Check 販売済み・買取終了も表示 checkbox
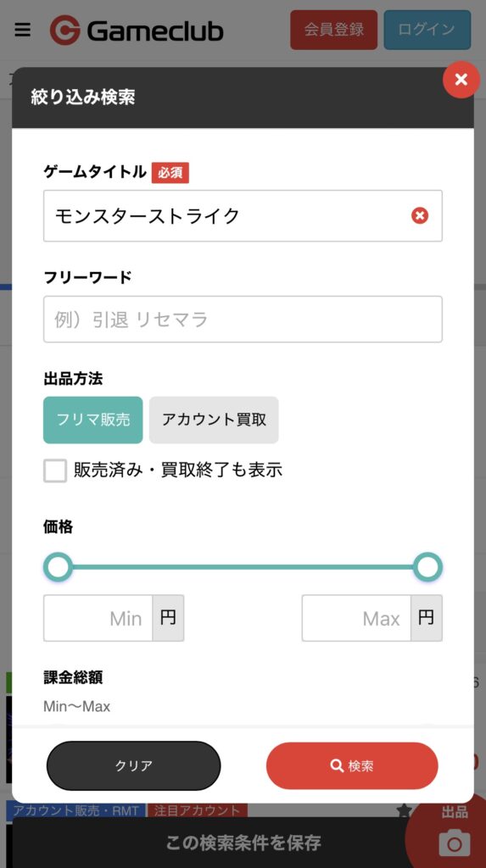This screenshot has width=486, height=868. pos(55,470)
